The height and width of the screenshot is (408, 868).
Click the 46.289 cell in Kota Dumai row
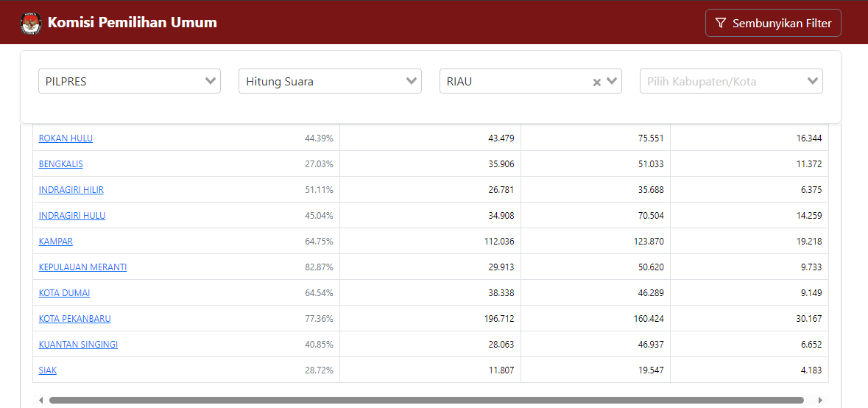click(x=596, y=293)
